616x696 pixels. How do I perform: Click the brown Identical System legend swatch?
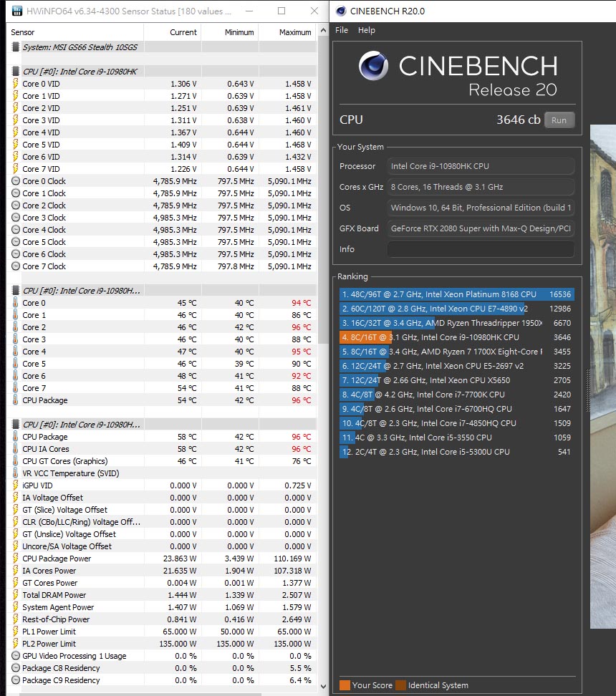[400, 685]
